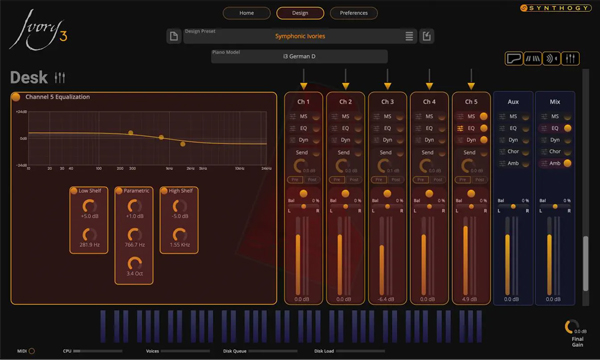This screenshot has width=600, height=360.
Task: Click the Final Gain knob
Action: click(571, 327)
